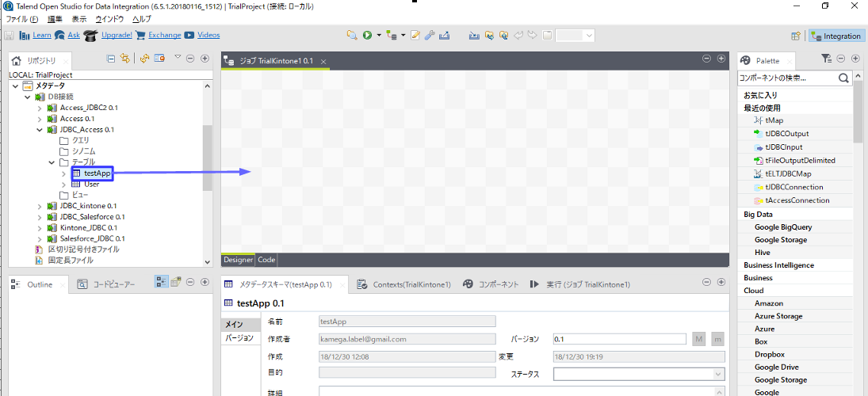The width and height of the screenshot is (868, 396).
Task: Open the perspective switcher icon beside Integration
Action: click(796, 36)
